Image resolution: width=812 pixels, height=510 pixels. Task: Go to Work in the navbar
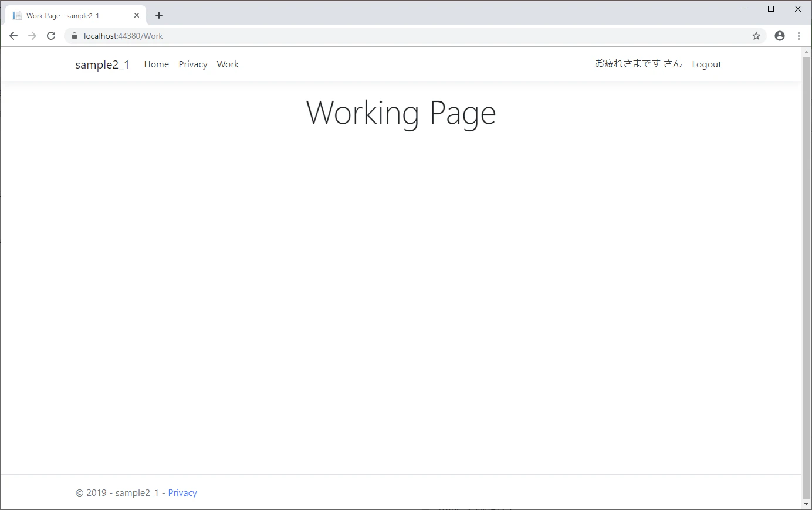(228, 64)
